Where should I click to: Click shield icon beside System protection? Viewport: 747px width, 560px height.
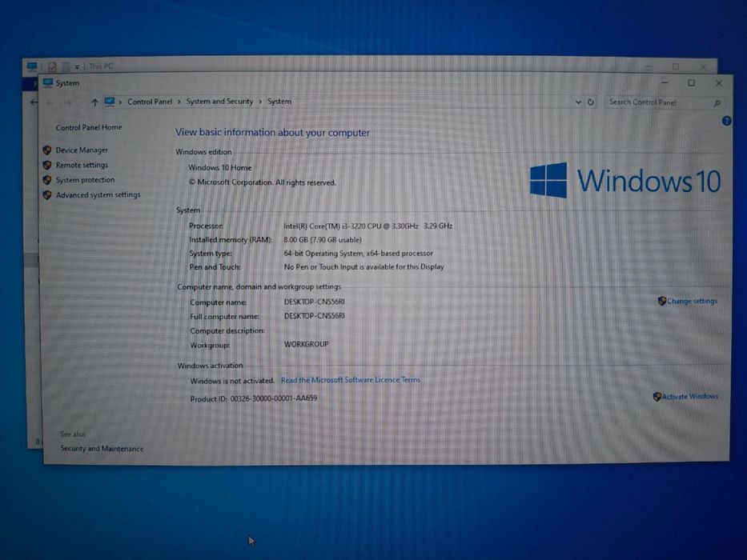(x=46, y=180)
